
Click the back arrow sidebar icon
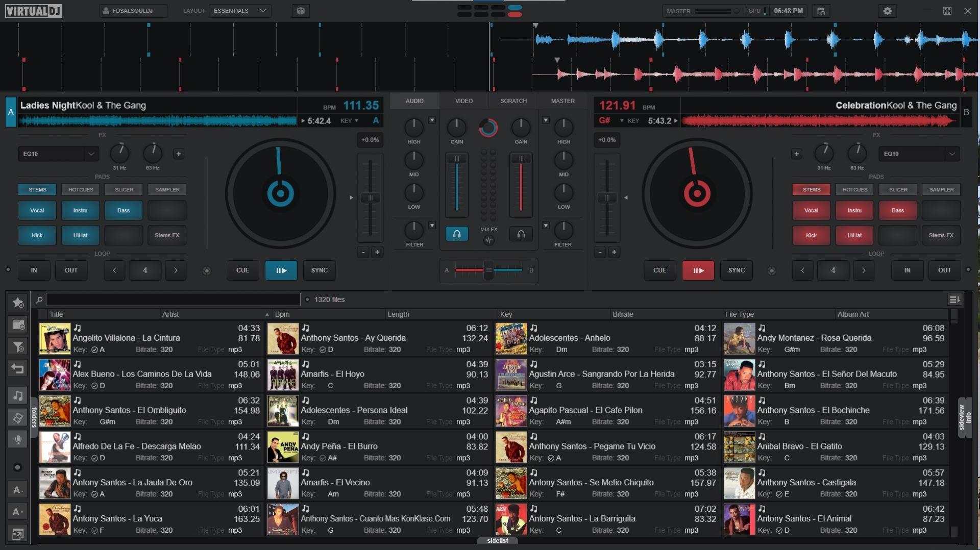click(18, 368)
